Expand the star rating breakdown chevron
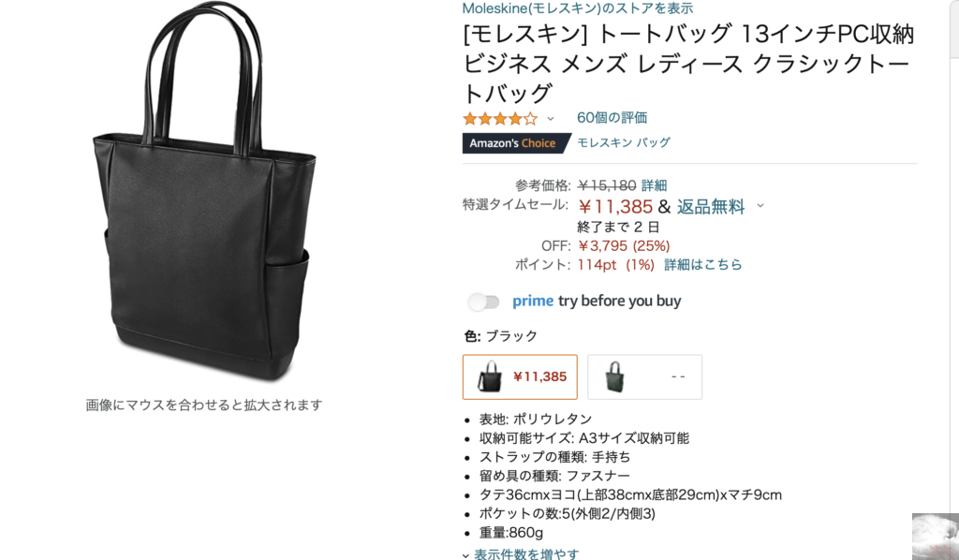Viewport: 959px width, 560px height. pyautogui.click(x=551, y=119)
